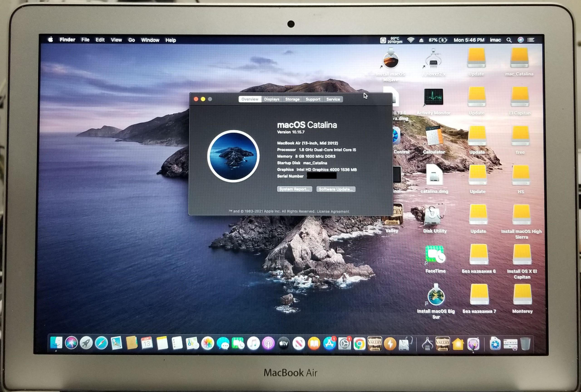This screenshot has height=392, width=581.
Task: Open the Go menu
Action: coord(131,40)
